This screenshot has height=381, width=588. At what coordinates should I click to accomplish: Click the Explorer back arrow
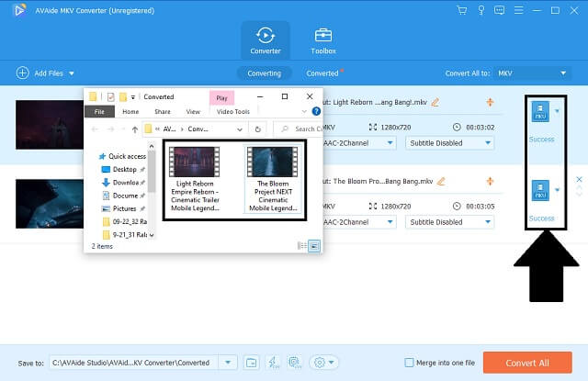pyautogui.click(x=95, y=129)
